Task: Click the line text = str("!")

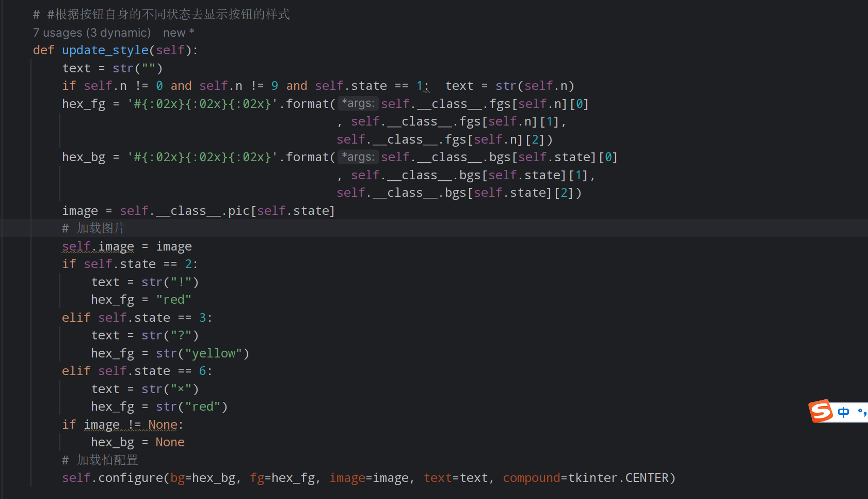Action: 145,282
